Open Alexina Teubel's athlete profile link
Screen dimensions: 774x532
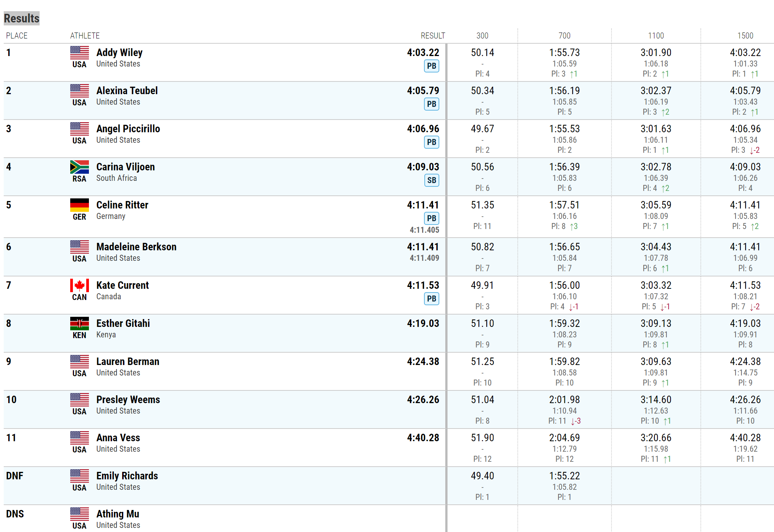(127, 91)
